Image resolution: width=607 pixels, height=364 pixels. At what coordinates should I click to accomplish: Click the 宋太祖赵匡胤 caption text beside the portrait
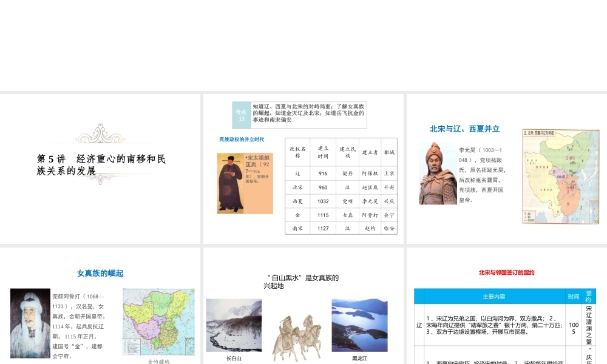(258, 169)
